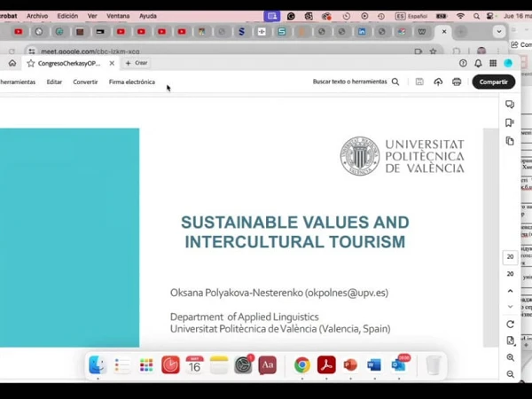The height and width of the screenshot is (399, 532).
Task: Open the notifications bell
Action: click(x=478, y=63)
